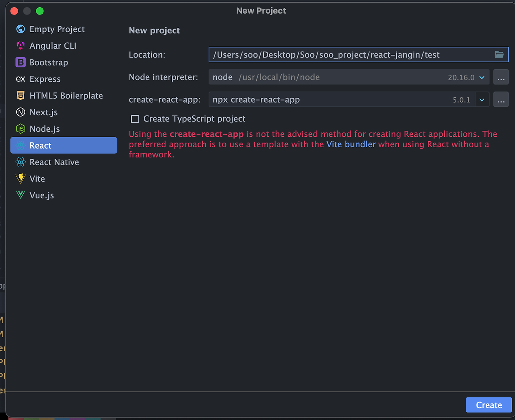
Task: Click the create-react-app bold warning text
Action: coord(206,134)
